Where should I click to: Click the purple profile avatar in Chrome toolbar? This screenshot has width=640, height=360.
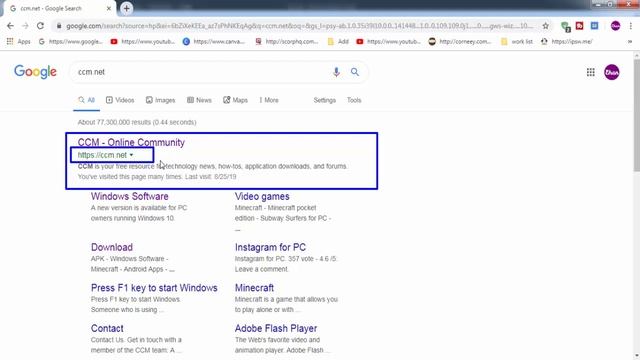point(615,26)
